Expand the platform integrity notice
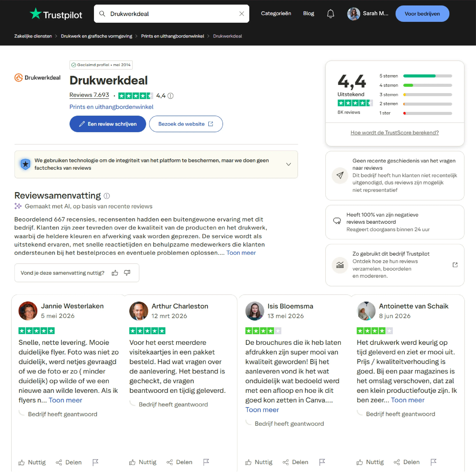Screen dimensions: 476x476 click(289, 164)
